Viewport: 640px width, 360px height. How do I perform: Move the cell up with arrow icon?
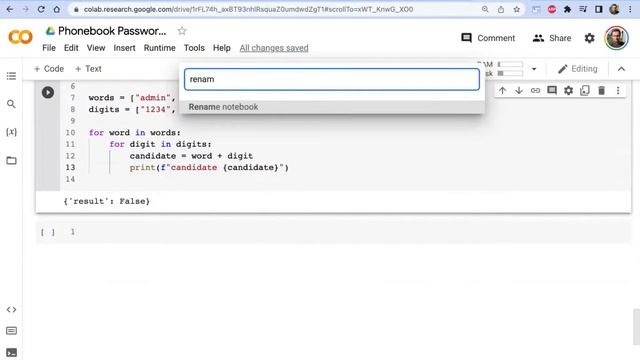502,90
